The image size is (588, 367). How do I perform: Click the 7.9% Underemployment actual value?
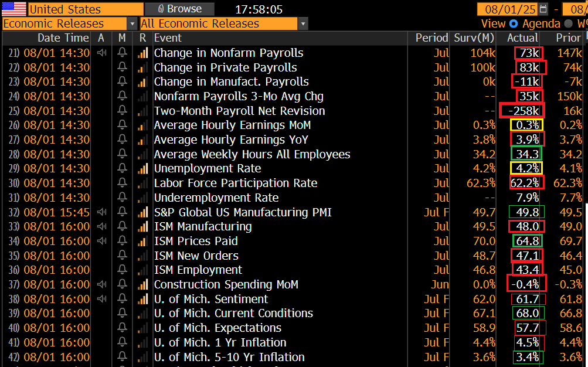click(x=527, y=198)
